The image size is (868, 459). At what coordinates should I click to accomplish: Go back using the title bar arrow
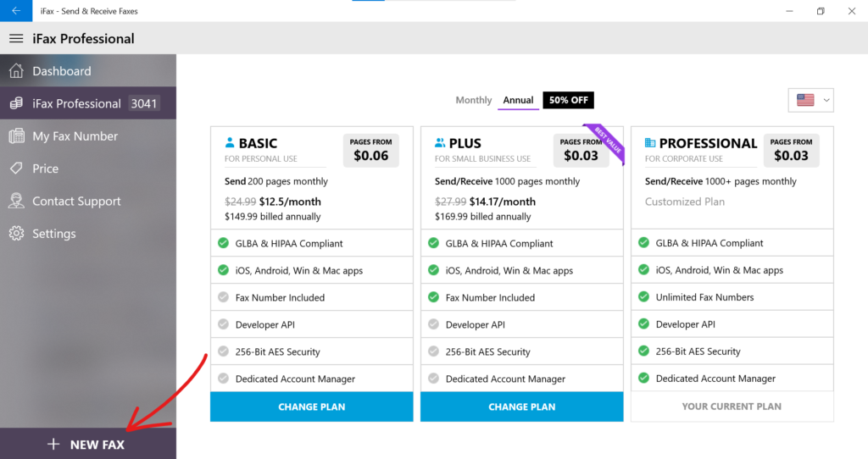click(16, 10)
